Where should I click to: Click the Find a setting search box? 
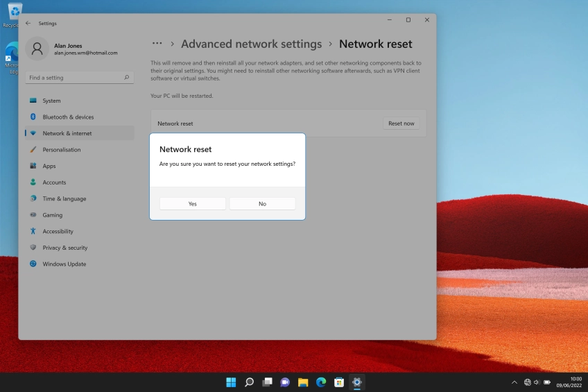(x=80, y=78)
